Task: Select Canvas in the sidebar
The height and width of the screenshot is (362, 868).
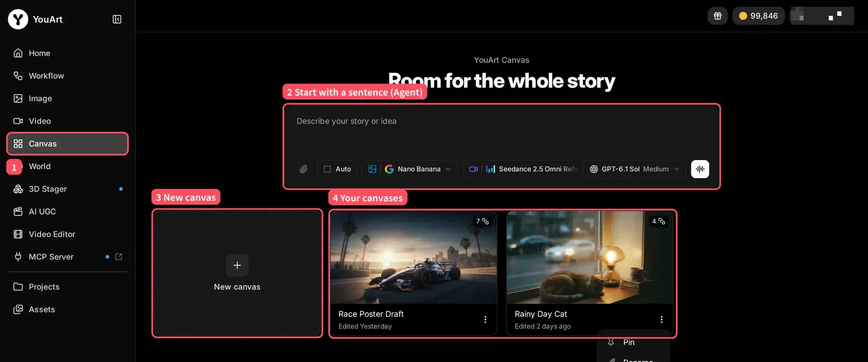Action: pyautogui.click(x=67, y=144)
